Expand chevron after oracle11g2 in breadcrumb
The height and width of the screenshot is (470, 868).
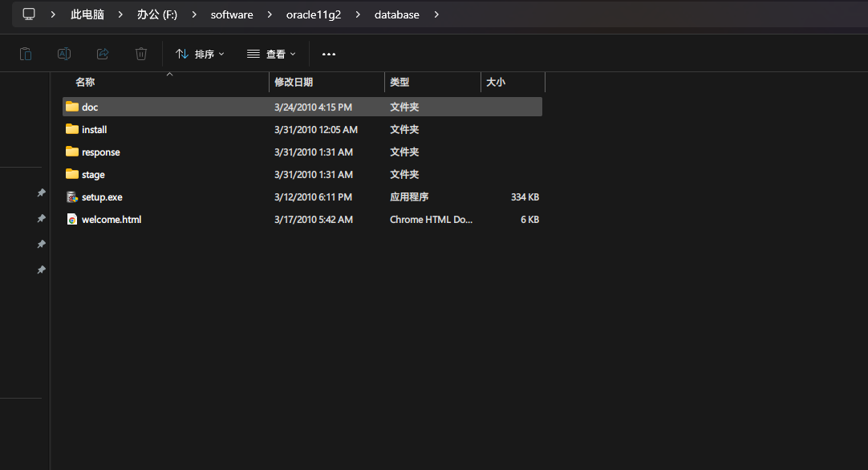point(358,14)
